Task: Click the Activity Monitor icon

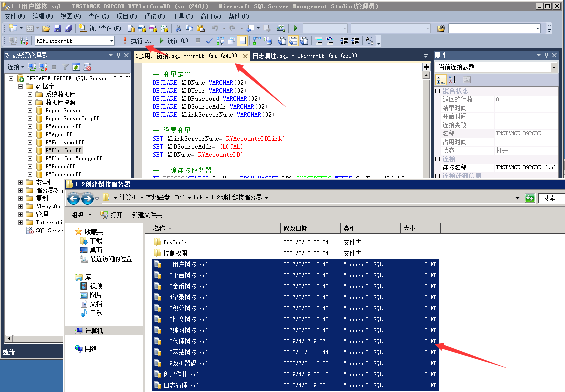Action: (281, 28)
